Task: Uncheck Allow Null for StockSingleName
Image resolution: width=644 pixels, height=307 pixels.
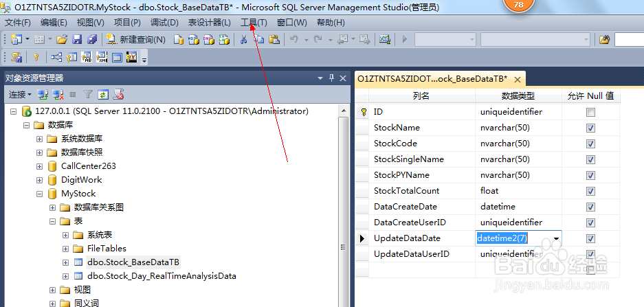Action: pyautogui.click(x=590, y=159)
